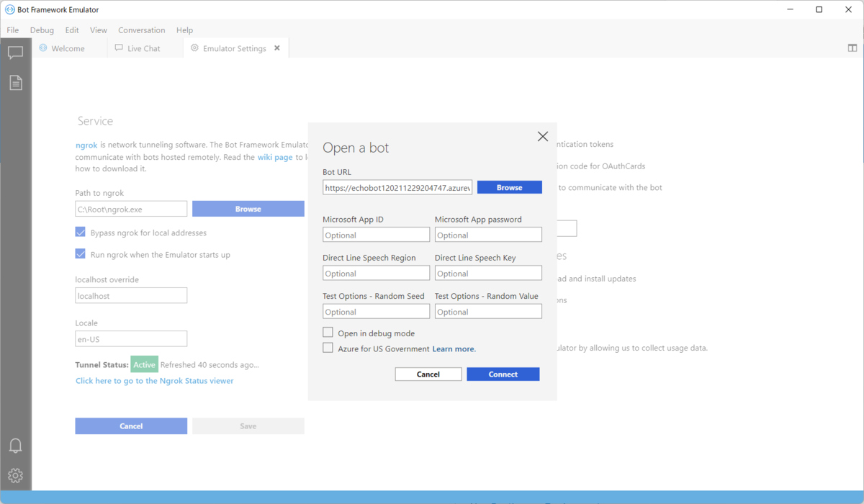Focus the Microsoft App password field
Screen dimensions: 864x504
point(488,235)
